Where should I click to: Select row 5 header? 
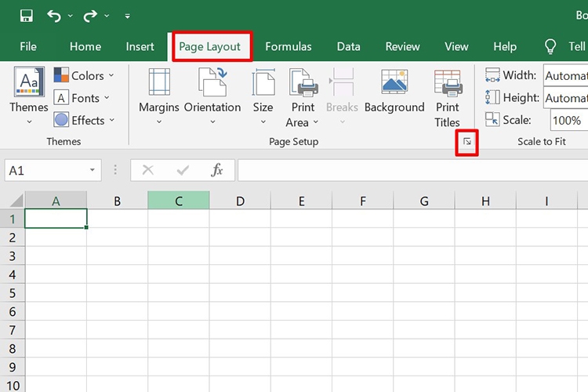[x=13, y=292]
